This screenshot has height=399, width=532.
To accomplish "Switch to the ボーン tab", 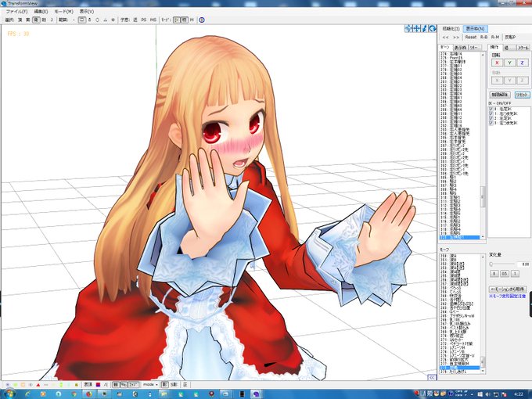I will click(445, 48).
